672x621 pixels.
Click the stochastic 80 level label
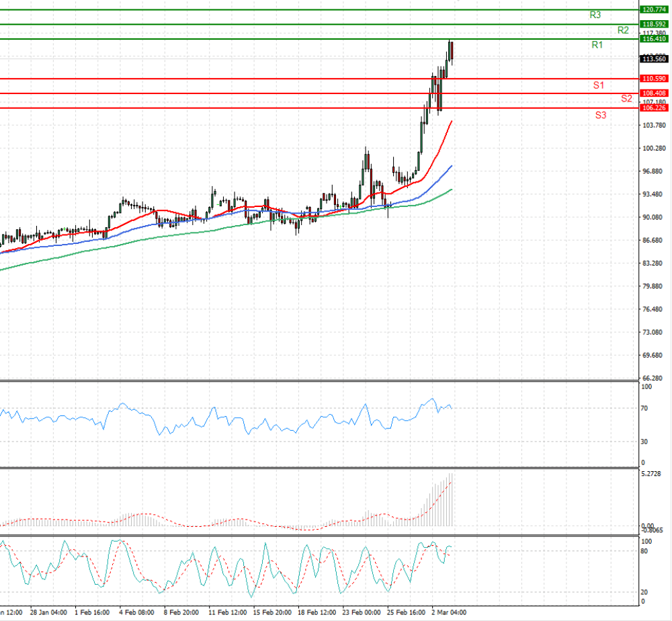pos(644,551)
